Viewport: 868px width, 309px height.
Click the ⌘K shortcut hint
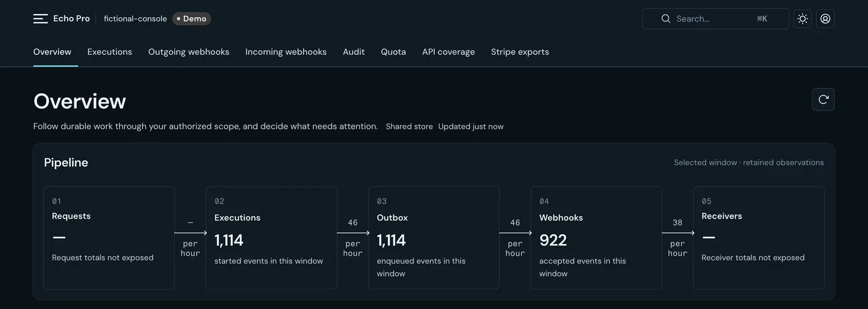coord(762,18)
